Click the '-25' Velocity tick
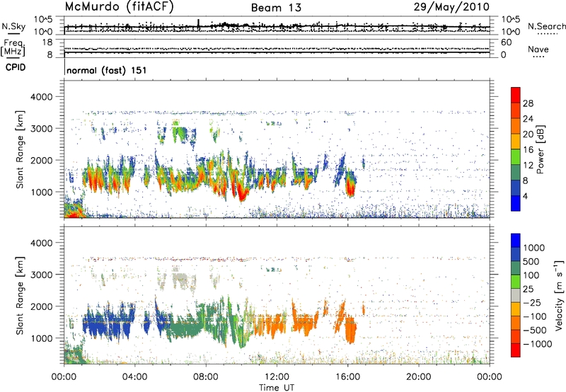This screenshot has width=566, height=392. point(532,302)
